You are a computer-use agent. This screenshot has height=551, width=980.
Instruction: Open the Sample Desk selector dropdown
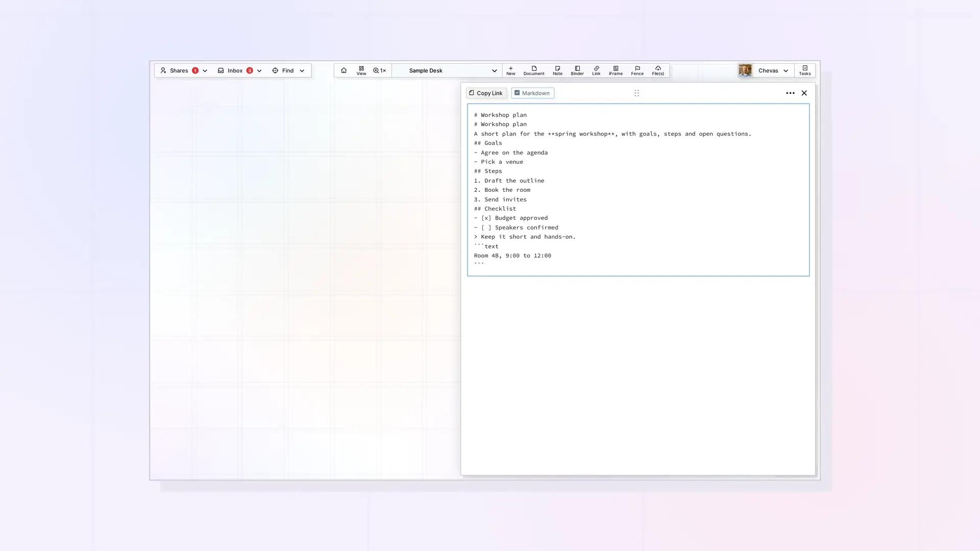[448, 70]
